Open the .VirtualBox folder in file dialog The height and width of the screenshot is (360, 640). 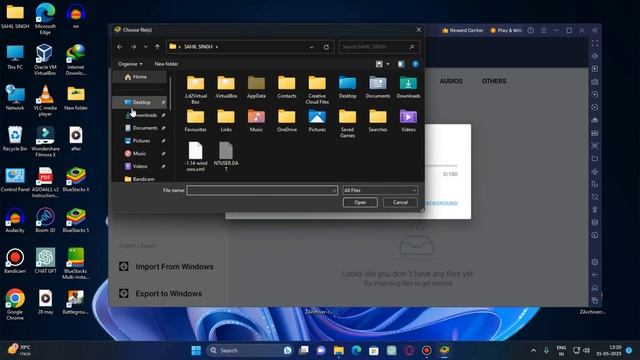click(x=226, y=87)
